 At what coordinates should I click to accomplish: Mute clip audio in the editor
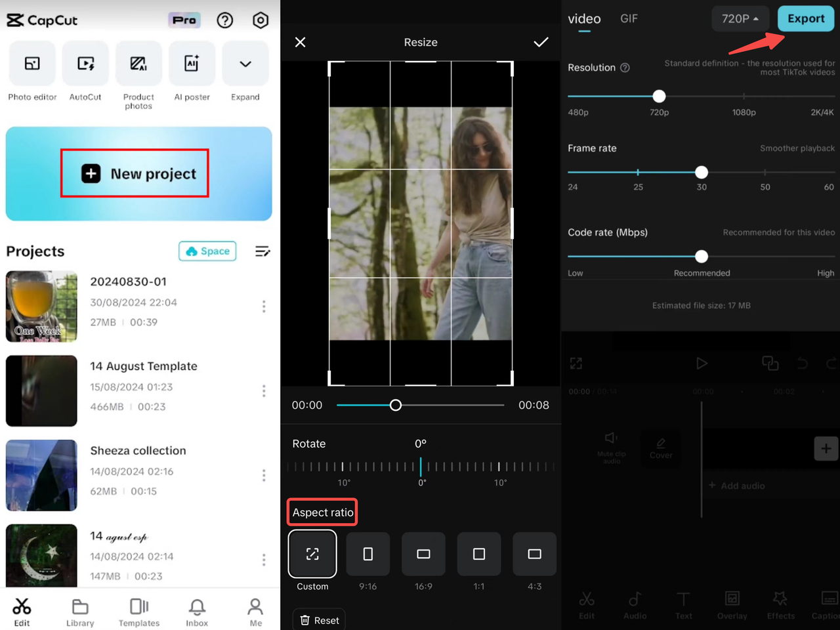click(x=611, y=445)
